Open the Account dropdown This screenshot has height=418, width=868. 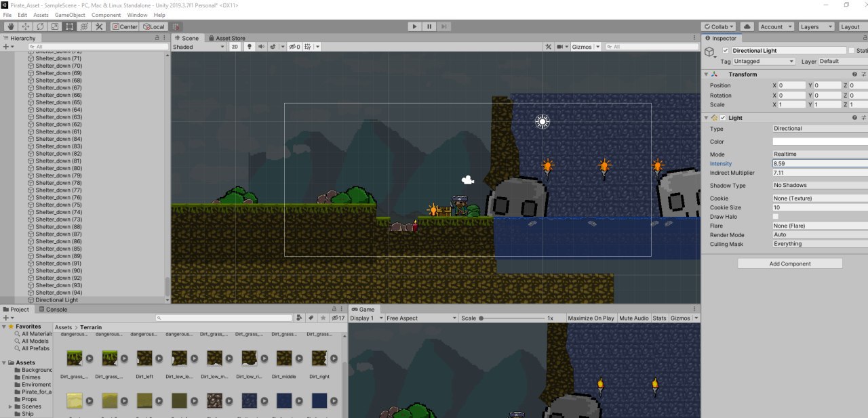(x=775, y=26)
